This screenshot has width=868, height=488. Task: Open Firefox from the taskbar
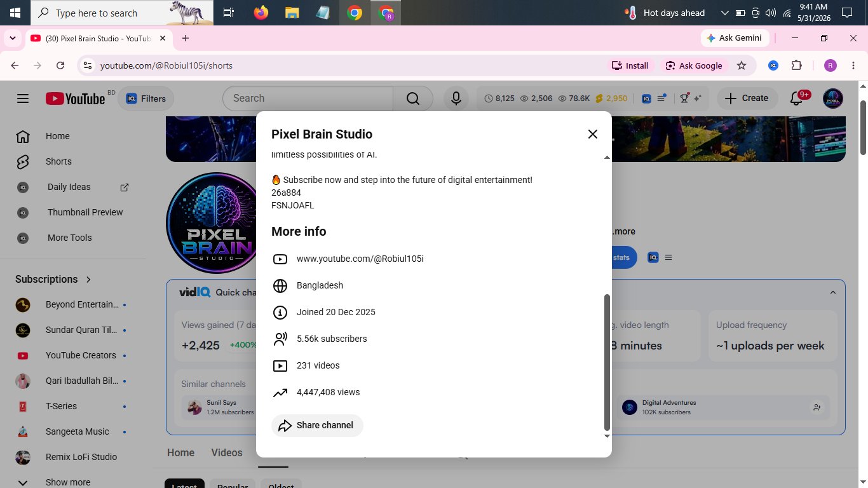coord(261,13)
